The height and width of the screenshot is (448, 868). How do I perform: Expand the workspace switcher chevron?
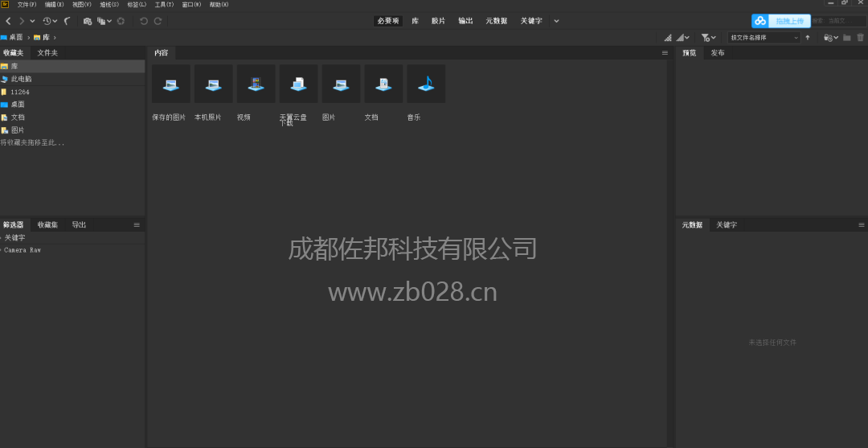click(556, 21)
